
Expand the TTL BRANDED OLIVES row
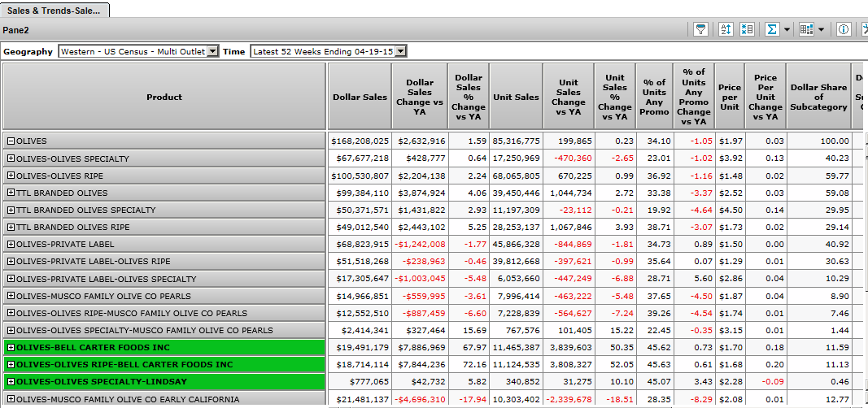tap(11, 193)
